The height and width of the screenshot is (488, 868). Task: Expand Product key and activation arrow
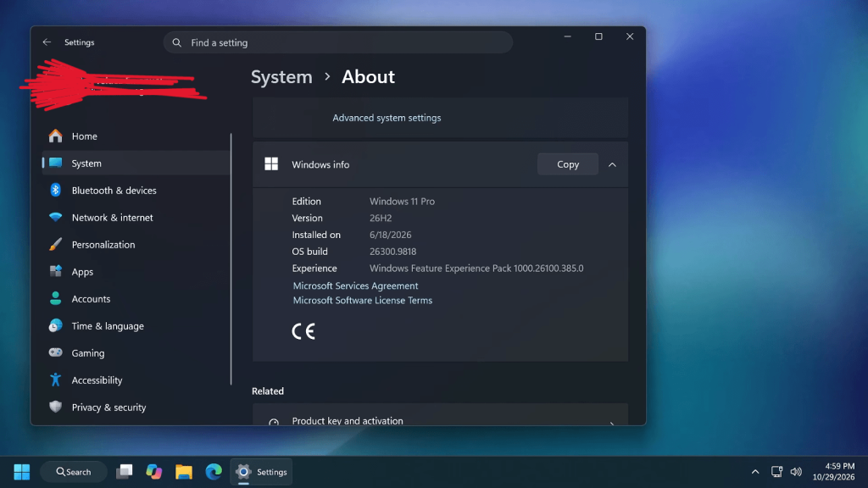point(612,424)
